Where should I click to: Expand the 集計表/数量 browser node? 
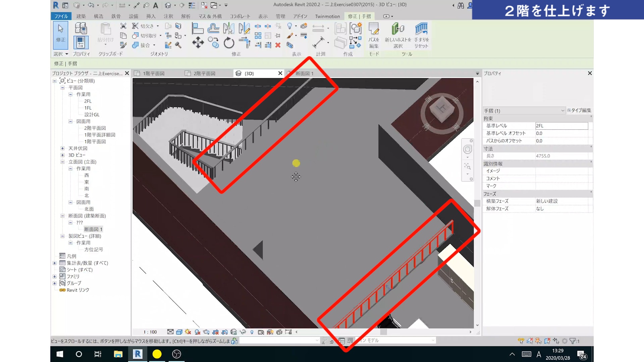[54, 263]
